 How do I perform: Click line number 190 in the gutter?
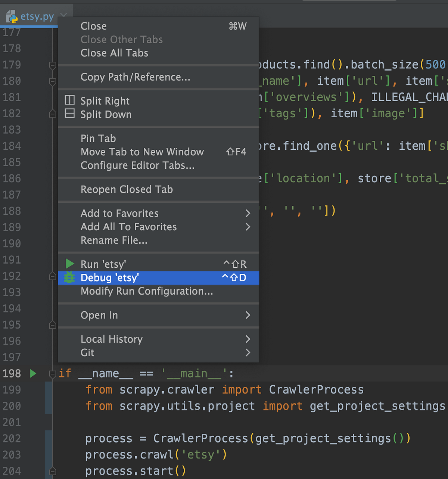(x=12, y=243)
